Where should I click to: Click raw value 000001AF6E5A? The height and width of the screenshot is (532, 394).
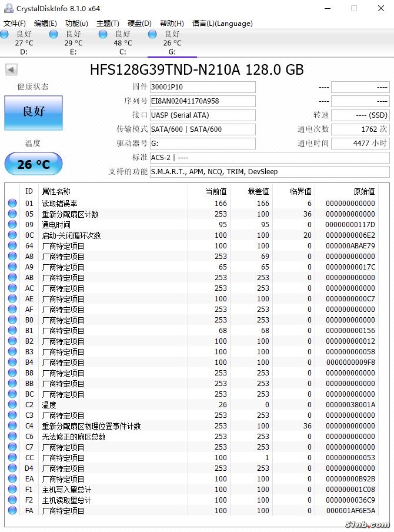tap(350, 511)
